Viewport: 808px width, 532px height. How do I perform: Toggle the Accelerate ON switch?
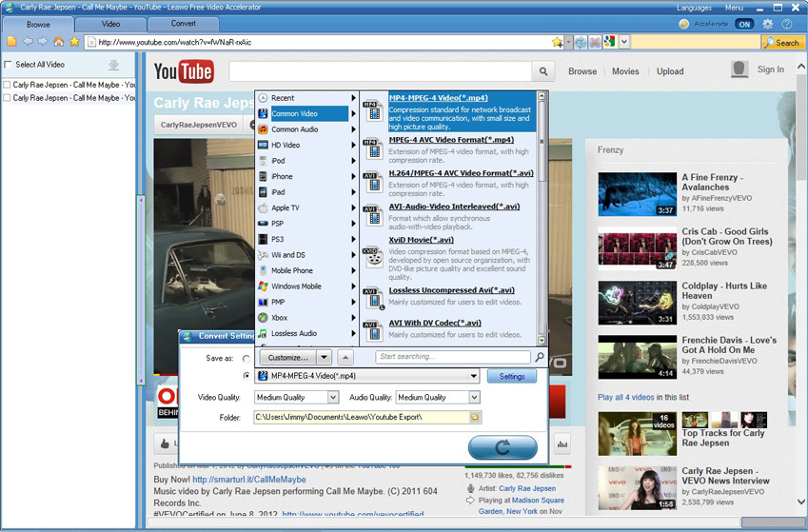point(743,24)
